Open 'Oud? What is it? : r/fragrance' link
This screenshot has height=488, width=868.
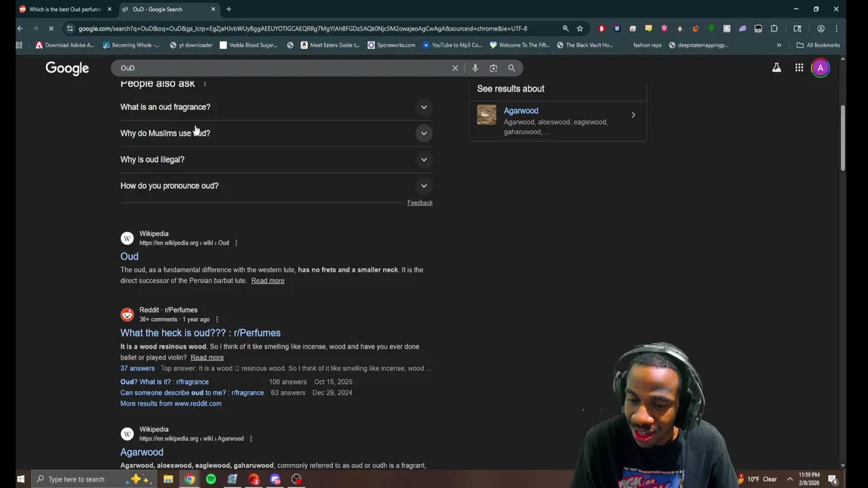(x=165, y=382)
